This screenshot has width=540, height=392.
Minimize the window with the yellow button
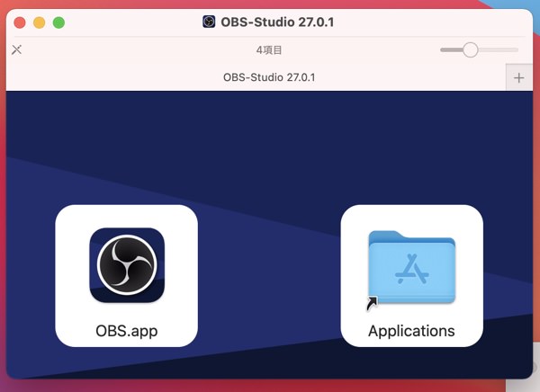40,22
